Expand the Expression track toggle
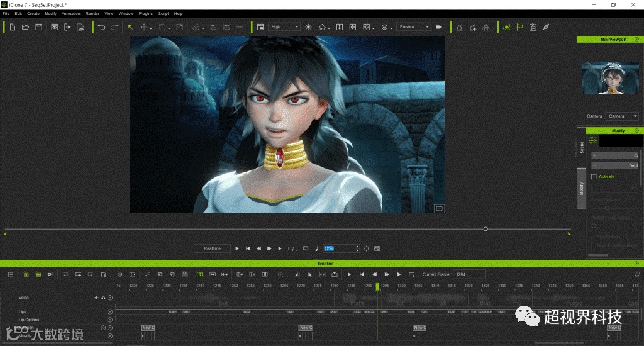The height and width of the screenshot is (346, 644). click(103, 328)
